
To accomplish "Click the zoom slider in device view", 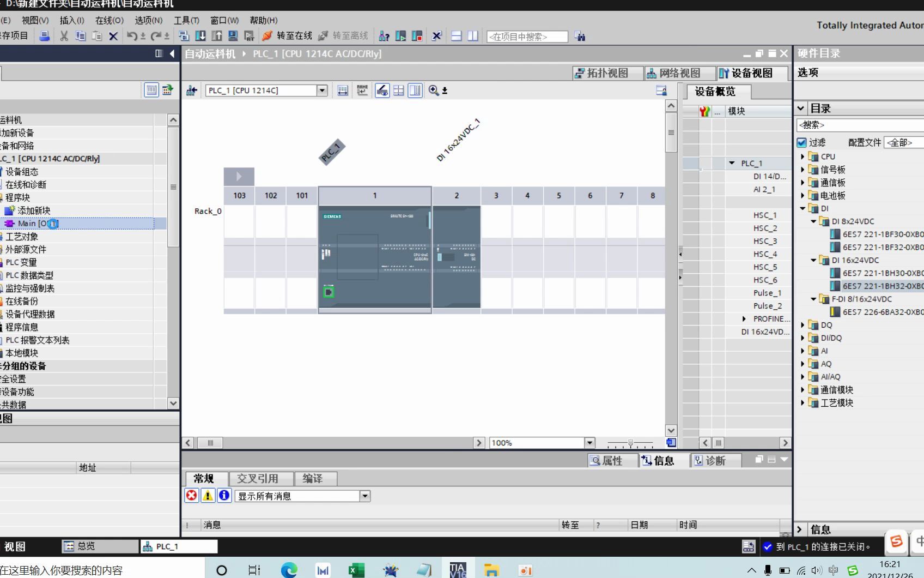I will (630, 443).
